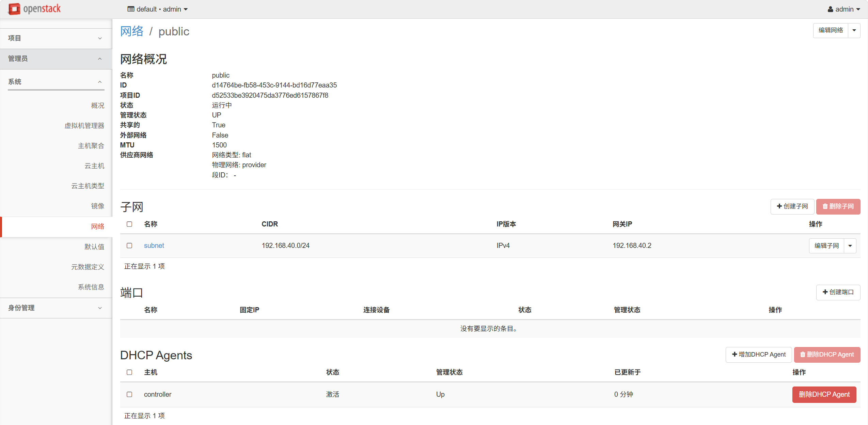Open 云主机 in the sidebar

point(94,166)
